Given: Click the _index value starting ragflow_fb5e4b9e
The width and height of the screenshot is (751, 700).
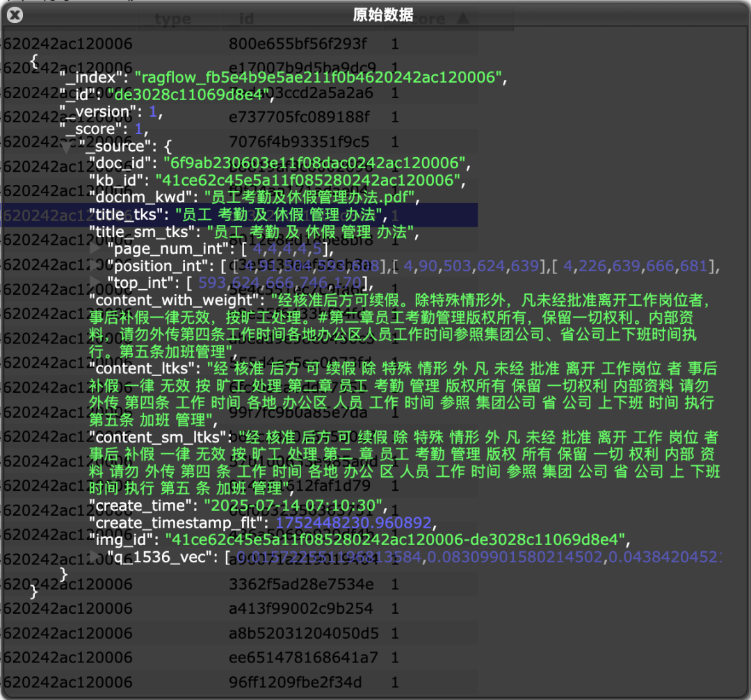Looking at the screenshot, I should [319, 77].
